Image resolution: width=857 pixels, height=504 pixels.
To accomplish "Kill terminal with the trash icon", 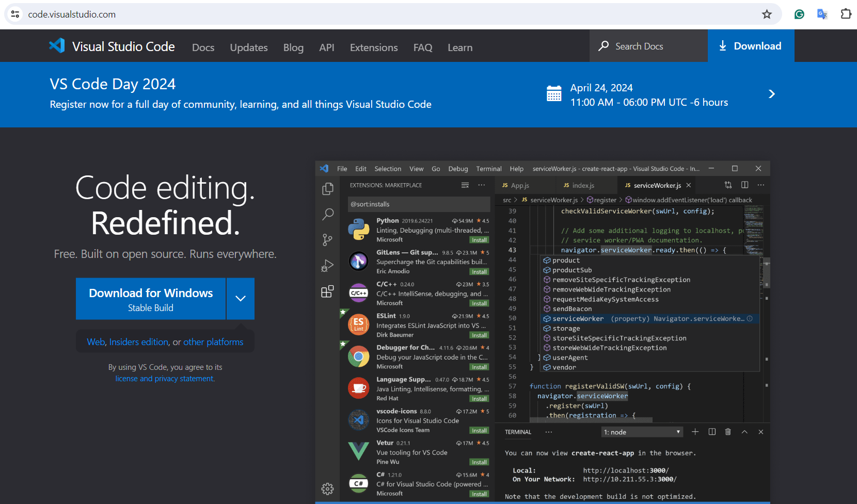I will tap(728, 432).
